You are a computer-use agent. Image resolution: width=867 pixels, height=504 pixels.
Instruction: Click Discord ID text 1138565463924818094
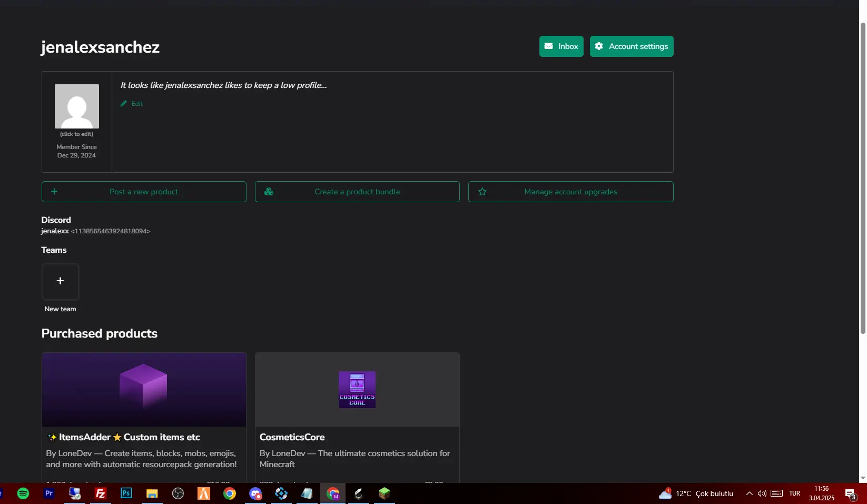111,231
